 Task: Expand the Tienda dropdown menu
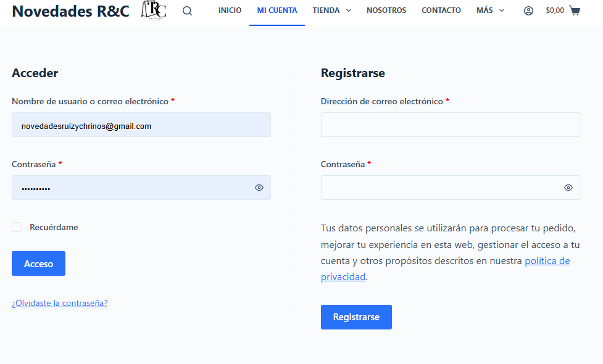(x=331, y=10)
